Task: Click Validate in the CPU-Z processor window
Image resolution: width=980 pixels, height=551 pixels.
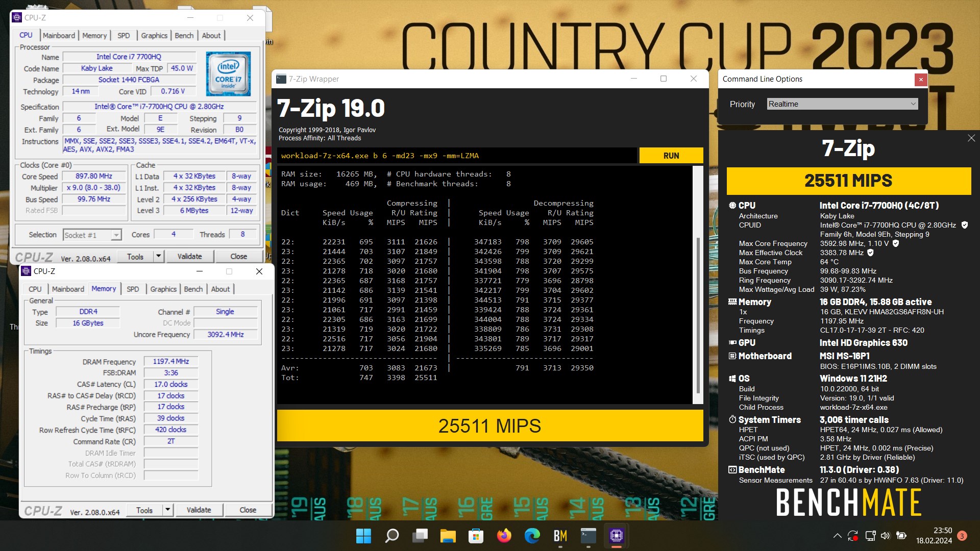Action: [190, 256]
